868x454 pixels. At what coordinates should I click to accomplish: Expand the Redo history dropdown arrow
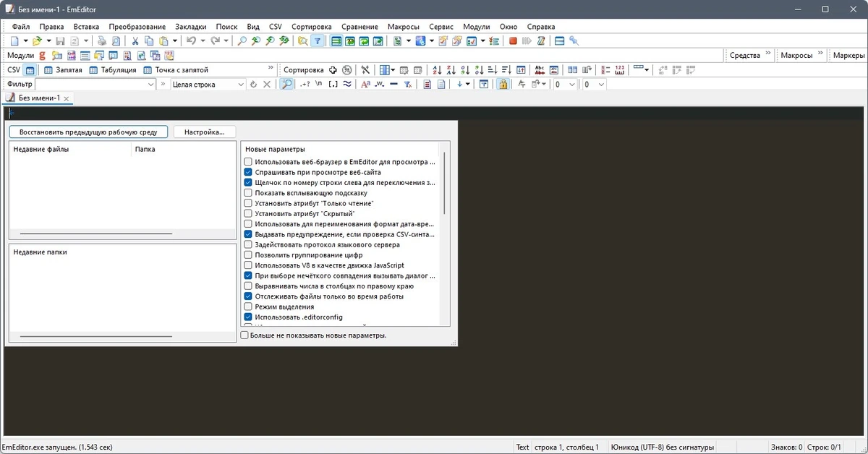226,41
